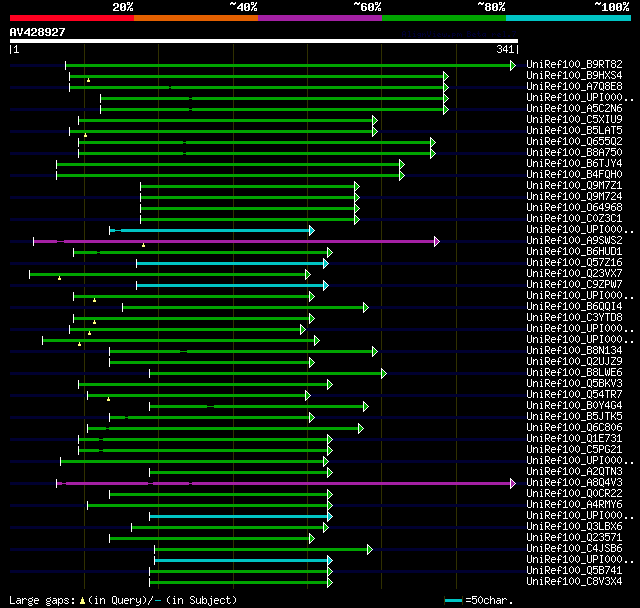Select label UniRef100_Q2UJZ9
This screenshot has width=640, height=608.
pos(574,362)
